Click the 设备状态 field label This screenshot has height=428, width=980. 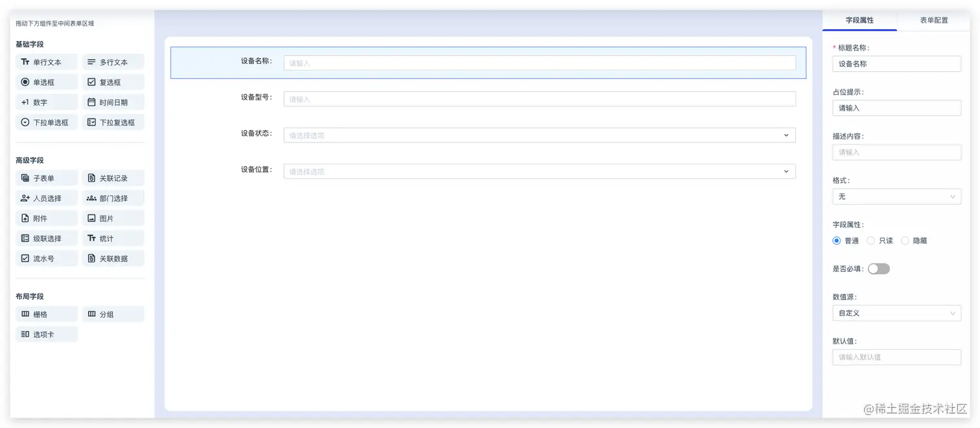(x=257, y=133)
